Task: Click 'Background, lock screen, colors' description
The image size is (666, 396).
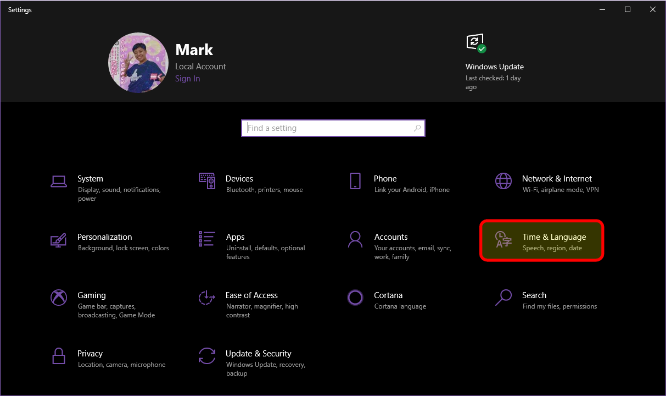Action: tap(123, 248)
